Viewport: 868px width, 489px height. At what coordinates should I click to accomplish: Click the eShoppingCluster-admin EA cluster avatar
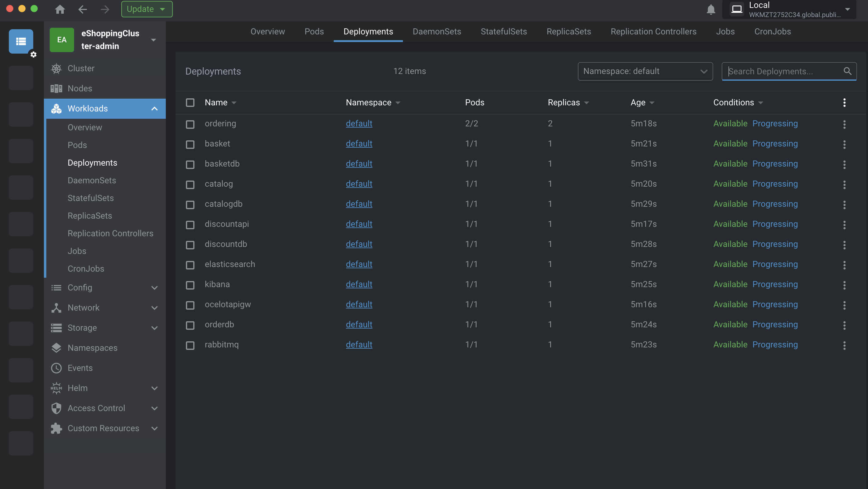[x=62, y=40]
